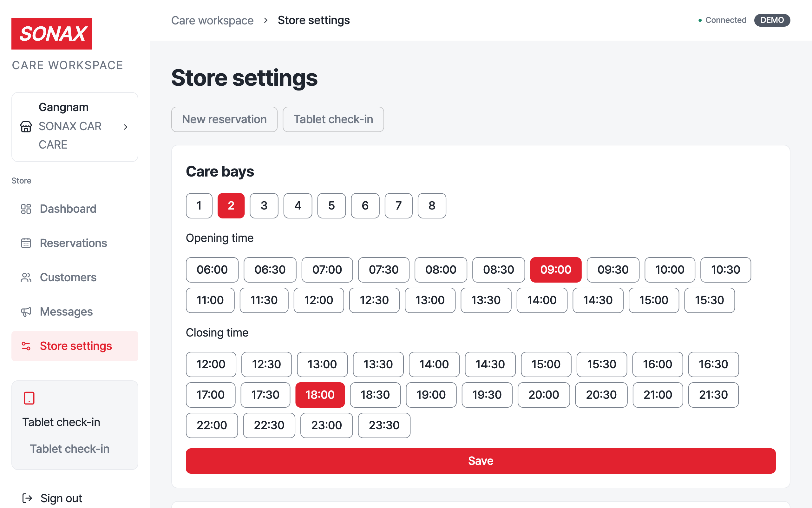Set closing time to 23:30
Viewport: 812px width, 508px height.
coord(384,425)
